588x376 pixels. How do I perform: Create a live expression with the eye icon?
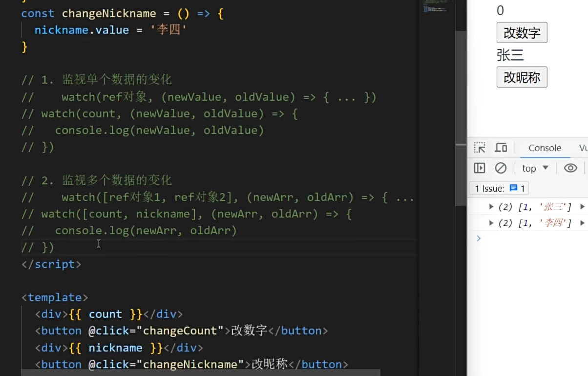coord(570,168)
